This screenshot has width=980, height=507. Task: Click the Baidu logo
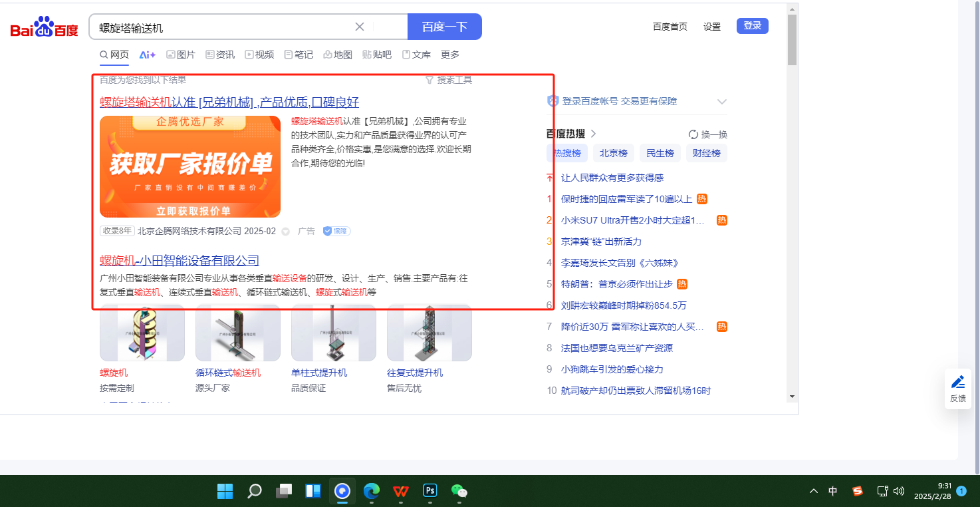pyautogui.click(x=44, y=27)
